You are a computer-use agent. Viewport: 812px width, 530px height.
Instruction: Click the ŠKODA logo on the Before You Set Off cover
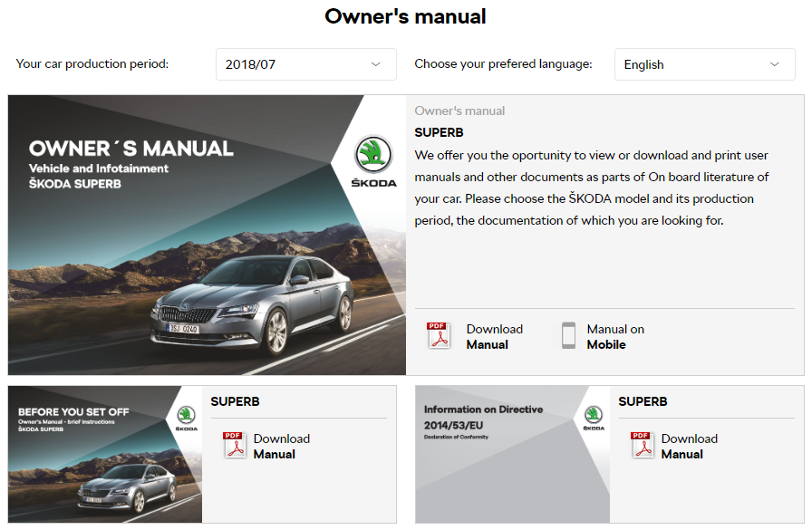(186, 419)
